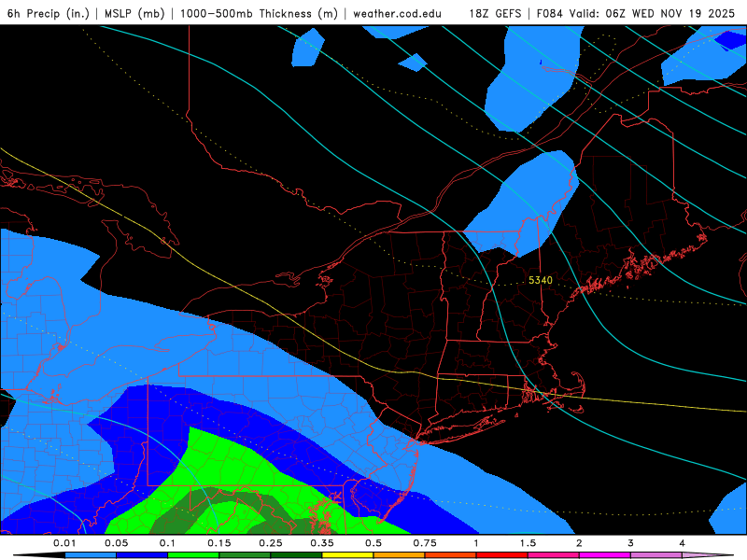Click the light blue 0.01 legend swatch
This screenshot has height=560, width=747.
click(x=91, y=555)
